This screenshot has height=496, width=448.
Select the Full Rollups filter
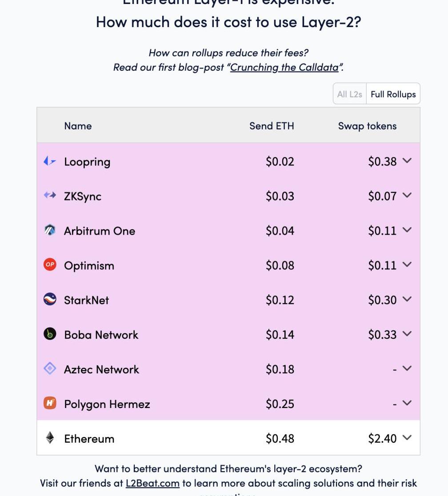coord(393,94)
